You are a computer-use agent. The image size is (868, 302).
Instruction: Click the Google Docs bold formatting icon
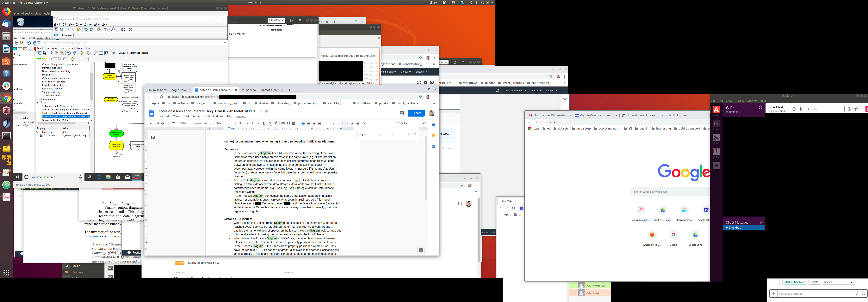click(x=253, y=123)
